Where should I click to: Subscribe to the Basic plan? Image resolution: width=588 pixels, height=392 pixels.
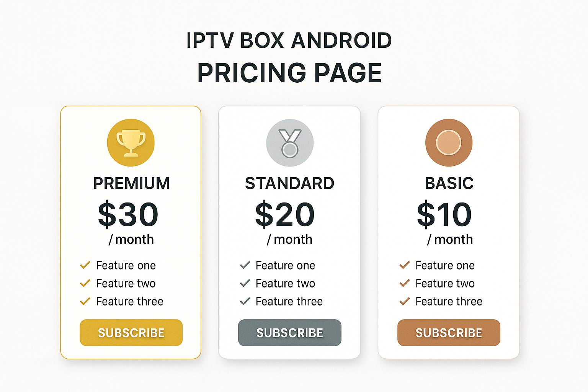449,333
